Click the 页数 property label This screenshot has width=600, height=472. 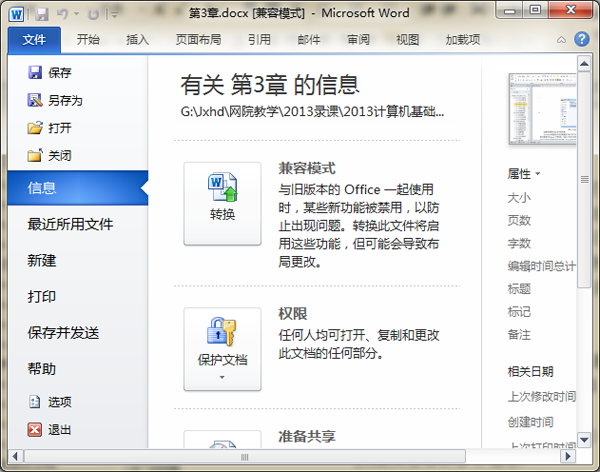(x=519, y=220)
